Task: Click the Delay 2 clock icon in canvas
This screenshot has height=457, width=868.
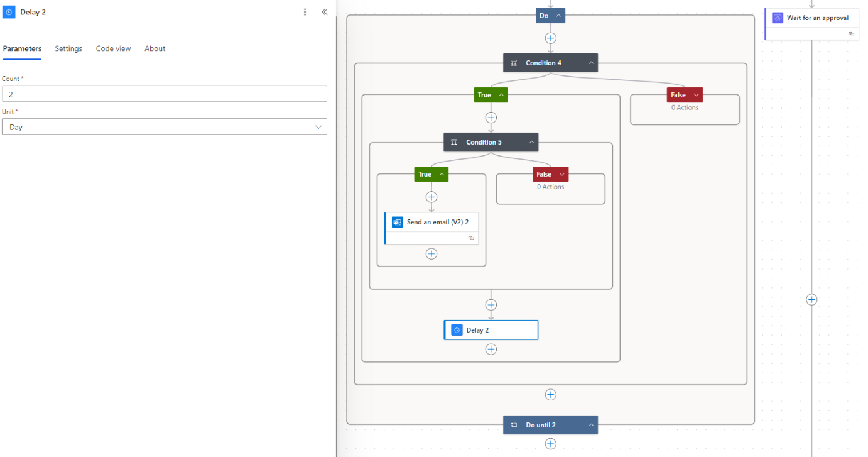Action: click(457, 330)
